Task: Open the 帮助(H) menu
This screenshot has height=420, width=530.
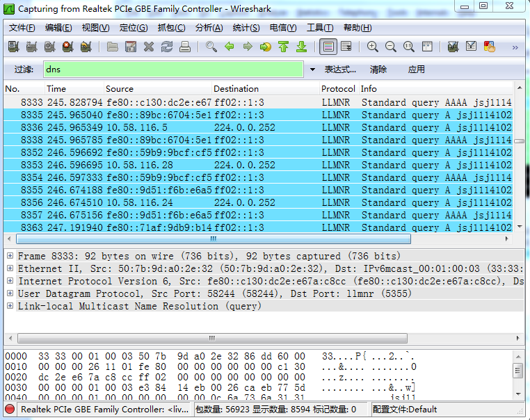Action: pyautogui.click(x=358, y=28)
